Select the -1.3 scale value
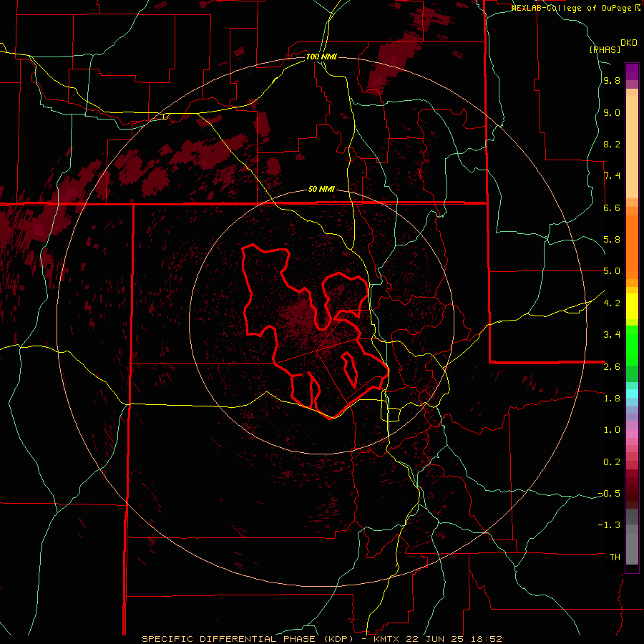This screenshot has height=644, width=644. click(x=609, y=525)
